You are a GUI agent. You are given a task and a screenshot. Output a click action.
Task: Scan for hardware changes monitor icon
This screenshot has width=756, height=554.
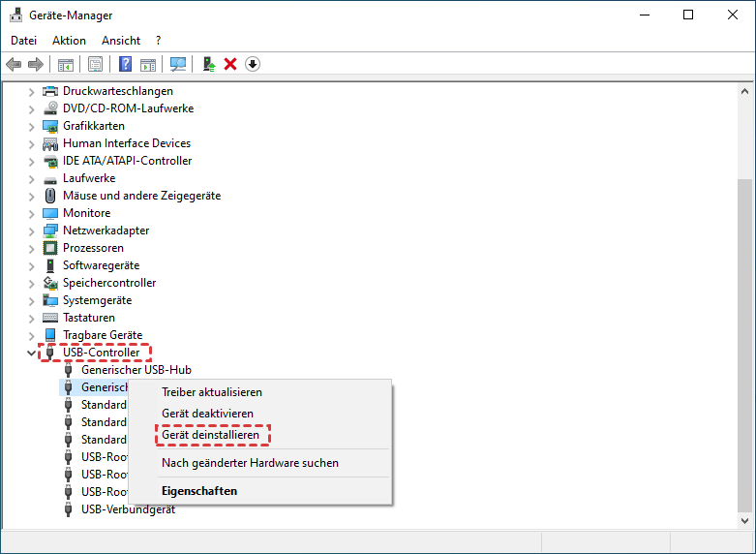[x=178, y=64]
